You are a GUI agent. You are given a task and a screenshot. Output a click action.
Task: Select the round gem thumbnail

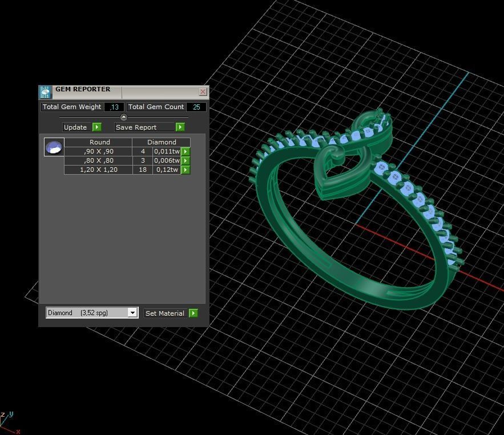click(54, 147)
